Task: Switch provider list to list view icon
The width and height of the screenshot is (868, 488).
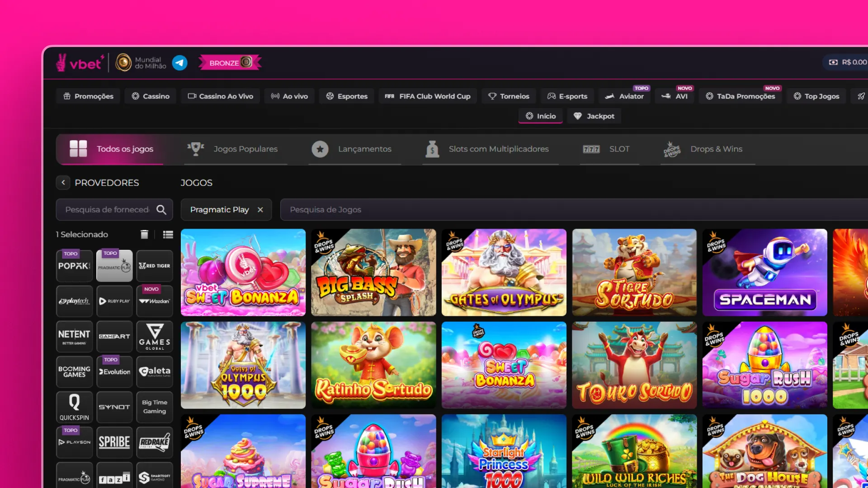Action: point(168,234)
